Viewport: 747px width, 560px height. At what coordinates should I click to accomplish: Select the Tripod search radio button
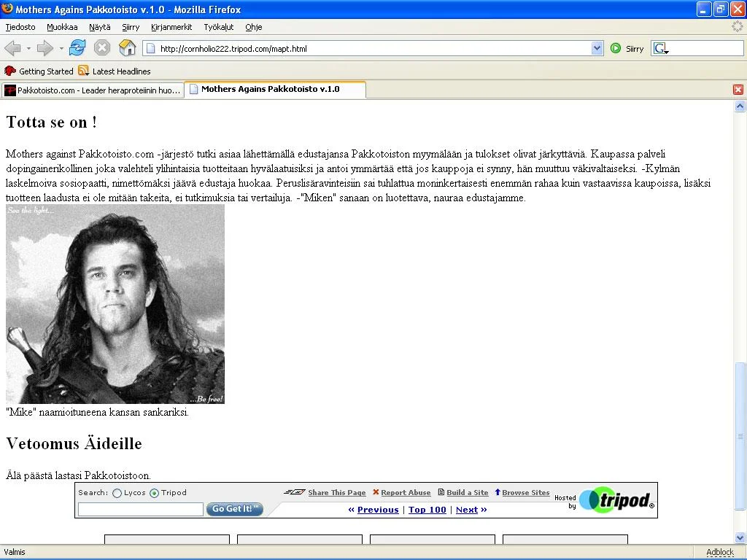[152, 492]
